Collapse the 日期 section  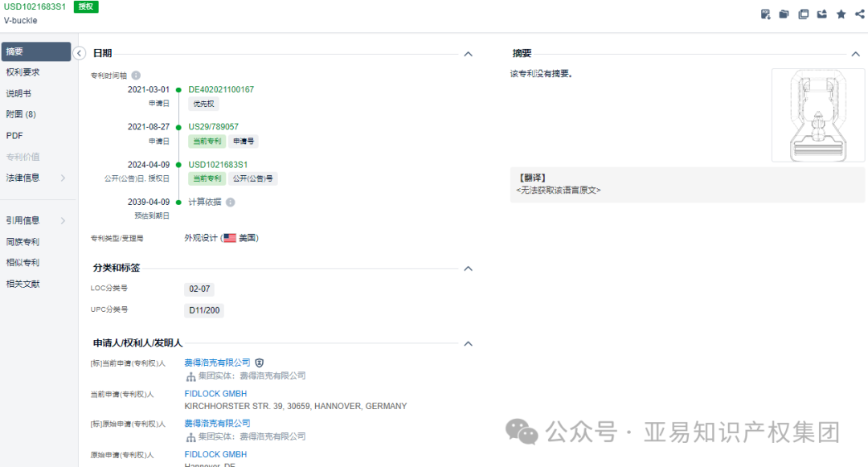[468, 54]
